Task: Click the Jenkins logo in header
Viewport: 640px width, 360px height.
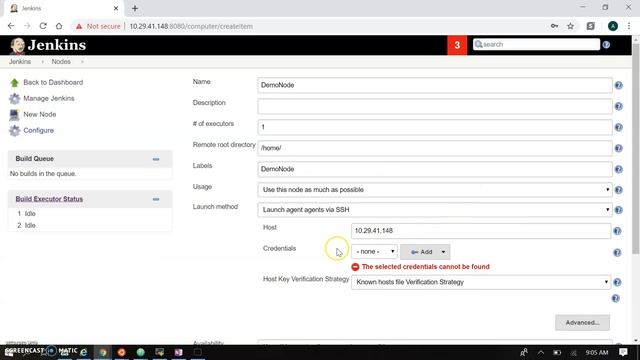Action: coord(48,45)
